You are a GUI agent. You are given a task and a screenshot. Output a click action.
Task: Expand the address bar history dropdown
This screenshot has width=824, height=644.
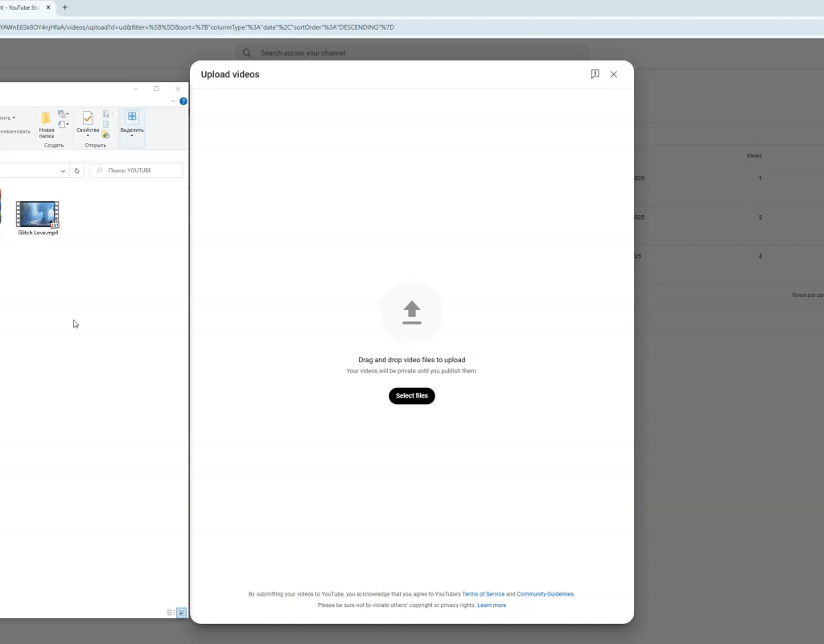point(64,171)
